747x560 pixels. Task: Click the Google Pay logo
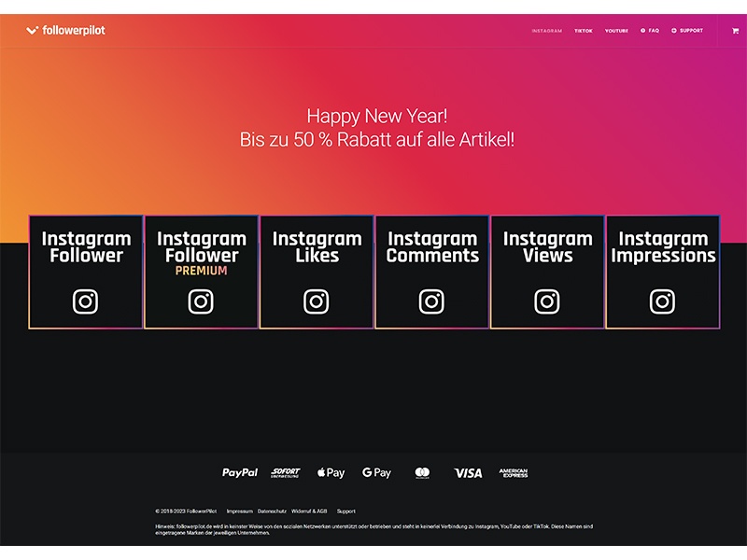(x=376, y=473)
